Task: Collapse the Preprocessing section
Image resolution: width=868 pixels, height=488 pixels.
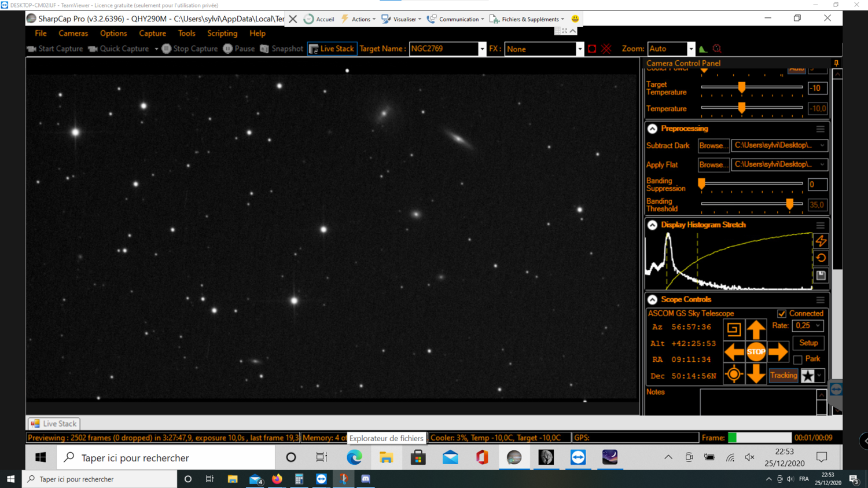Action: click(x=652, y=129)
